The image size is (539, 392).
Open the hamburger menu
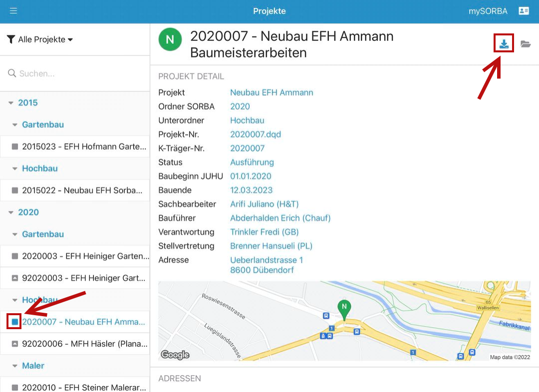(13, 11)
